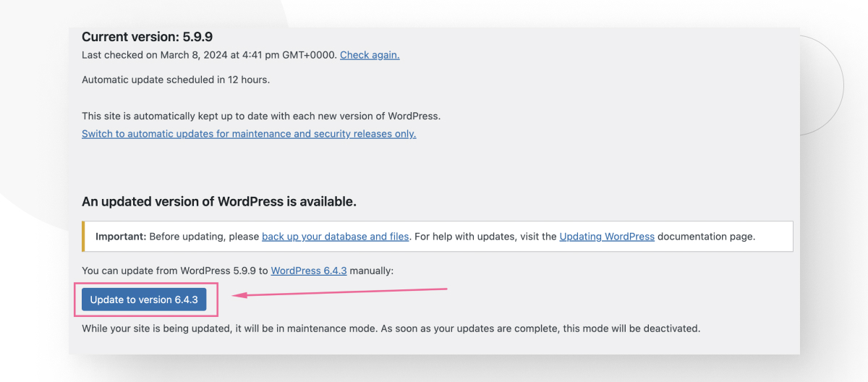The image size is (868, 382).
Task: Visit the Updating WordPress documentation link
Action: [x=607, y=237]
